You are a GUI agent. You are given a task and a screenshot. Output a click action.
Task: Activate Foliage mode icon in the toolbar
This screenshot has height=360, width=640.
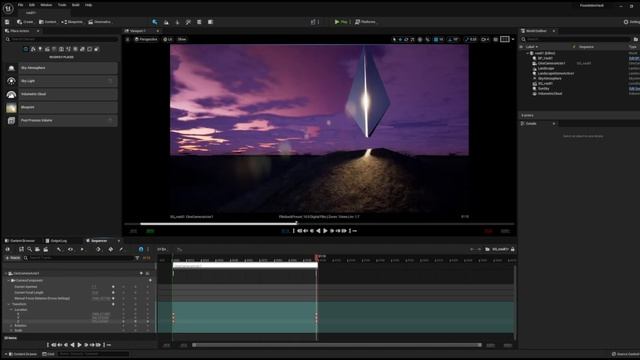click(x=177, y=22)
